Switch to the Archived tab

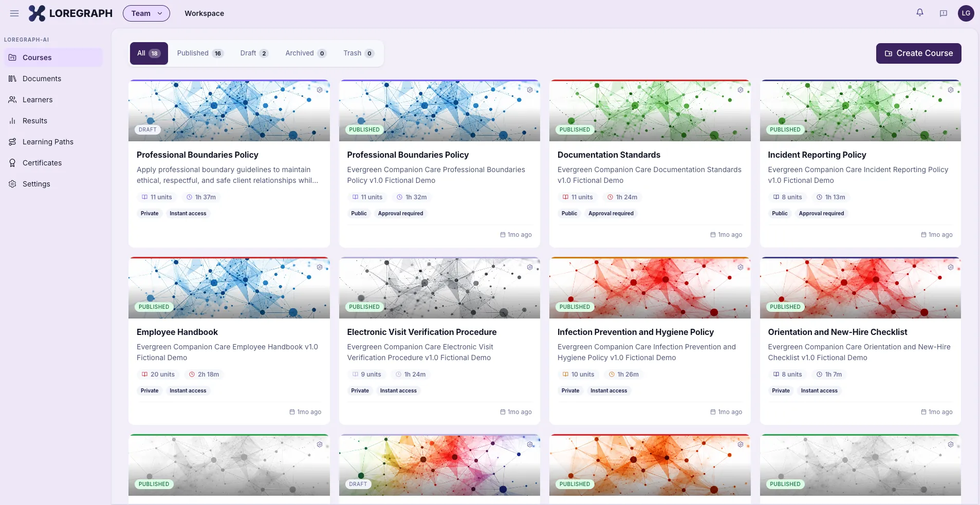[306, 53]
